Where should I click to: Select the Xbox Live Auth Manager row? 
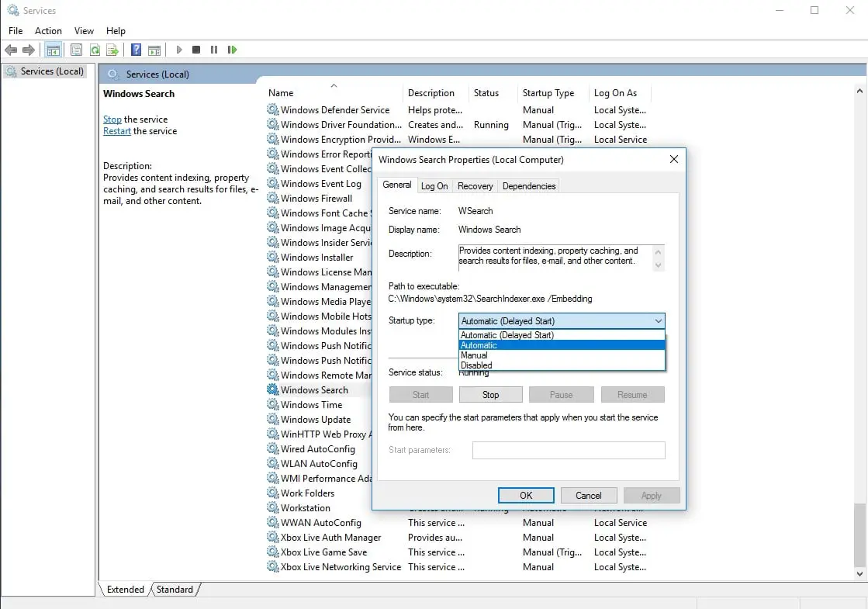pyautogui.click(x=458, y=538)
